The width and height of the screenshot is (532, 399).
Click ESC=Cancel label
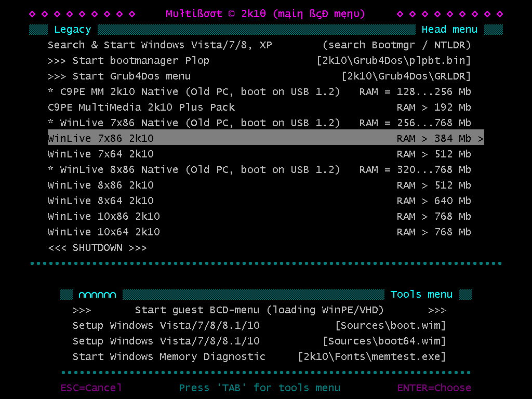91,388
